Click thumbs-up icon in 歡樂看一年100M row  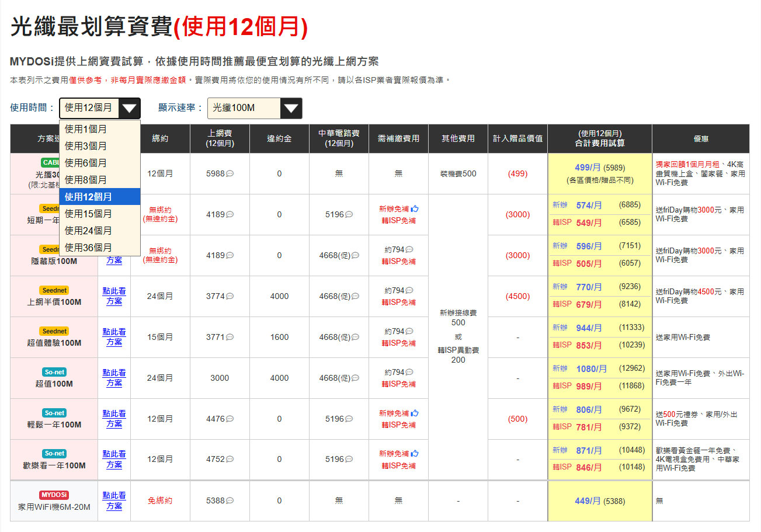[415, 453]
